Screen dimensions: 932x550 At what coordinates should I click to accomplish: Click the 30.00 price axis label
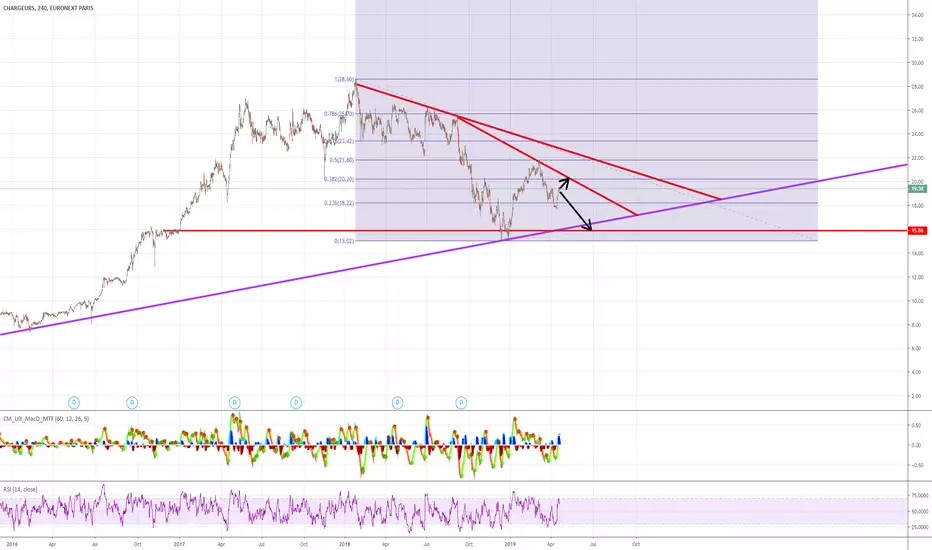click(917, 63)
